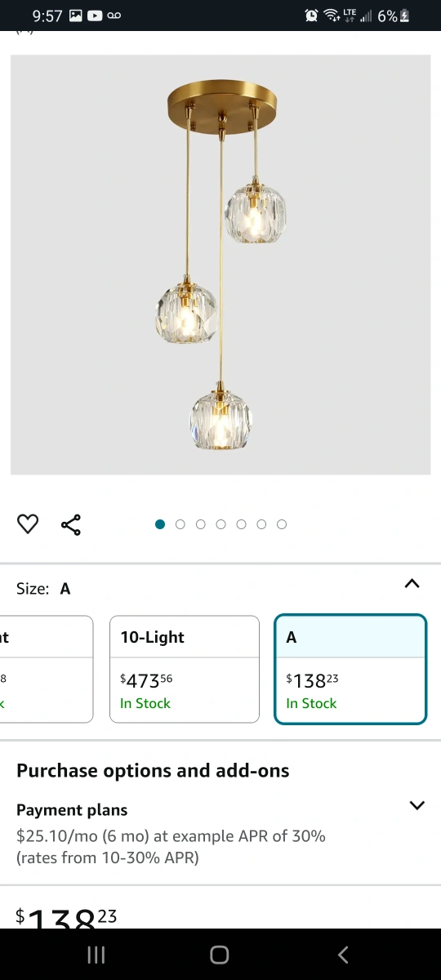The image size is (441, 980).
Task: Select the second image indicator dot
Action: pyautogui.click(x=180, y=524)
